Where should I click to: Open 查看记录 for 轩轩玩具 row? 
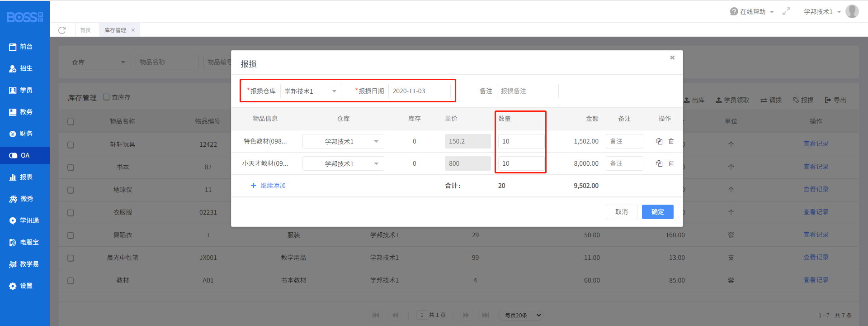816,144
